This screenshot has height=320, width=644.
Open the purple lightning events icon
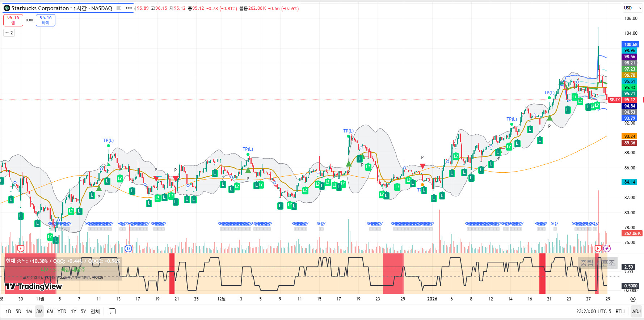pos(607,248)
